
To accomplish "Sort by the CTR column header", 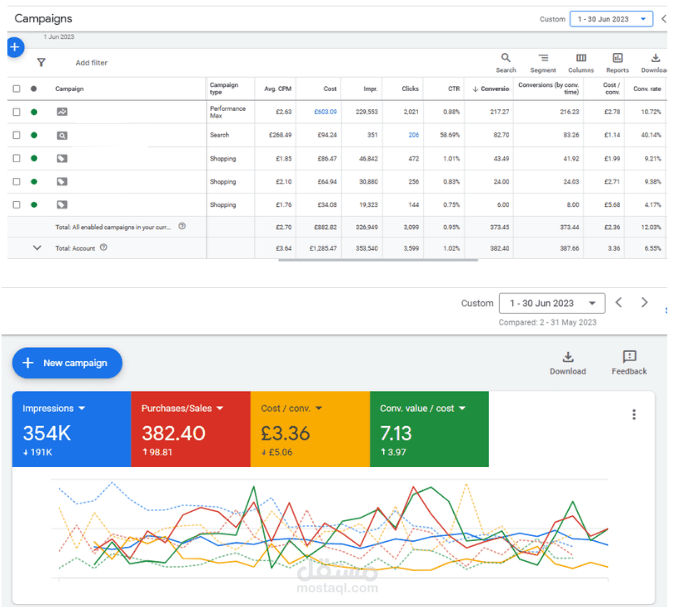I will pos(454,89).
